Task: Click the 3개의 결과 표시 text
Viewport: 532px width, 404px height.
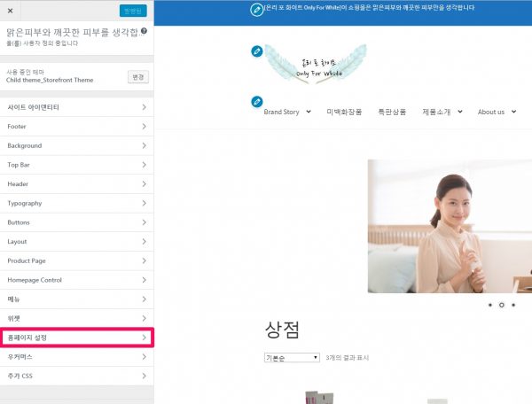Action: pos(347,358)
